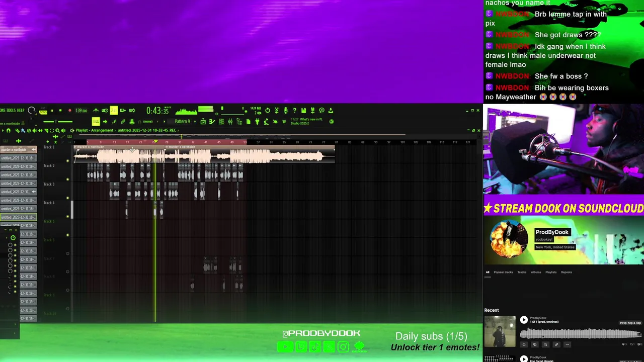Open the 'What's new in FL Studio 2025.2' news
The height and width of the screenshot is (362, 644).
307,122
